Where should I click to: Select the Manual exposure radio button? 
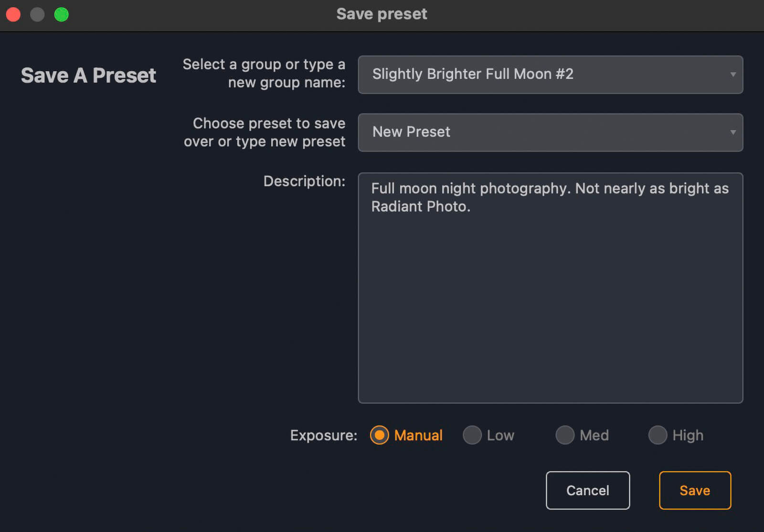[x=380, y=435]
